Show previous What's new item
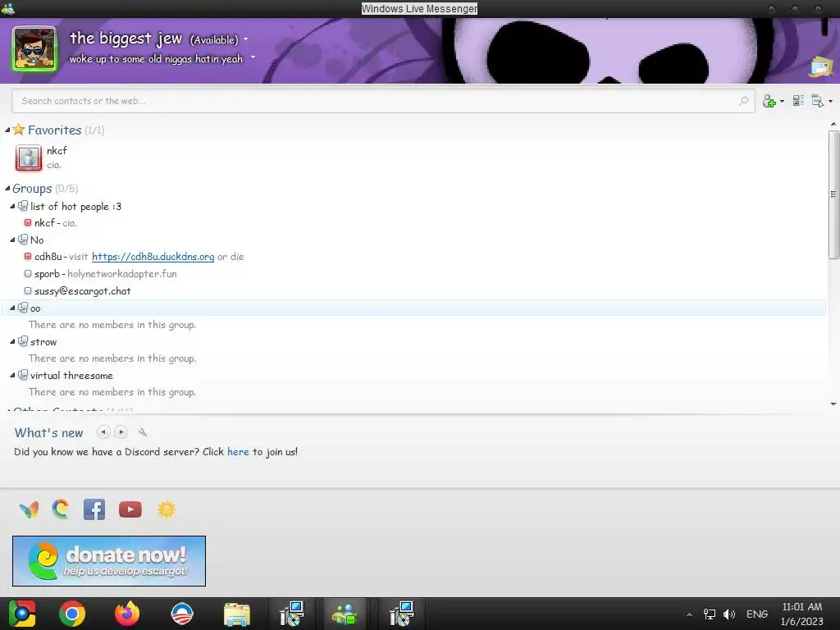Screen dimensions: 840x630 (x=103, y=431)
